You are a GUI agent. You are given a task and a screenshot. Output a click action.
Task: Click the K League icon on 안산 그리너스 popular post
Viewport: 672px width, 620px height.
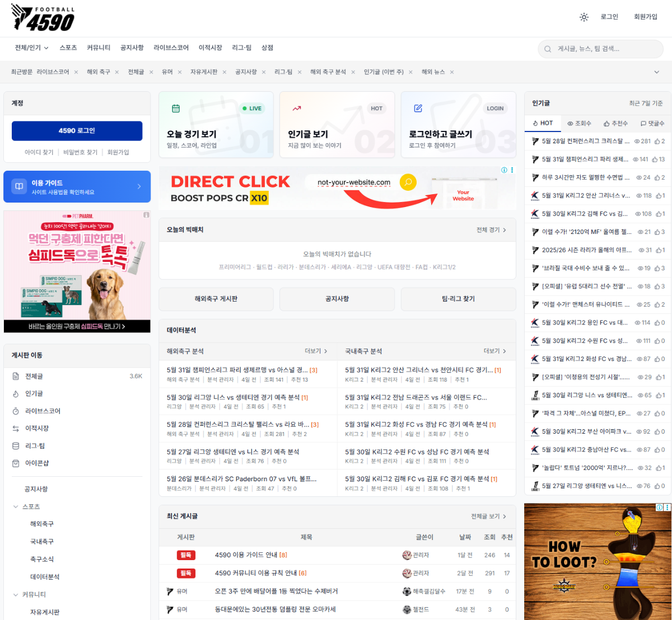tap(535, 196)
